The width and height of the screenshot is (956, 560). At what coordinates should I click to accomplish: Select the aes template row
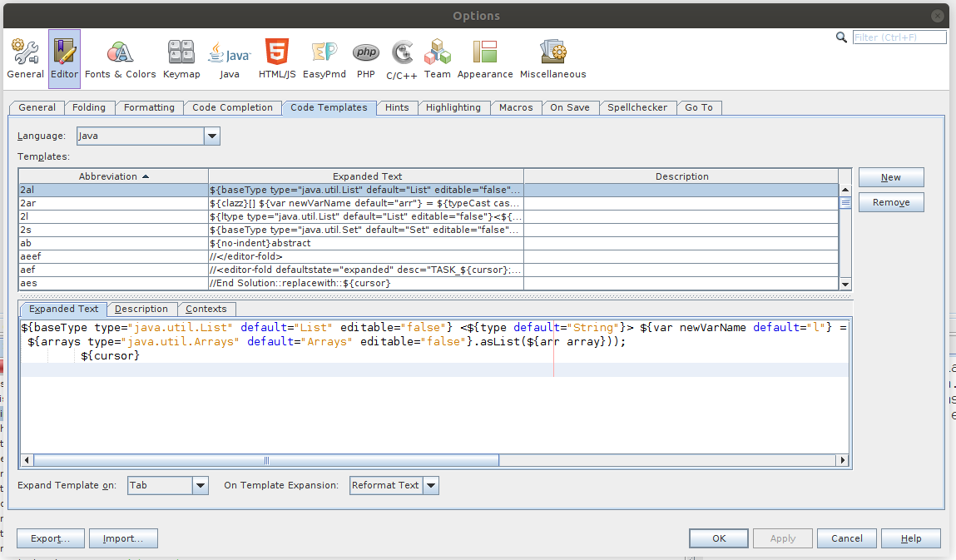(428, 283)
